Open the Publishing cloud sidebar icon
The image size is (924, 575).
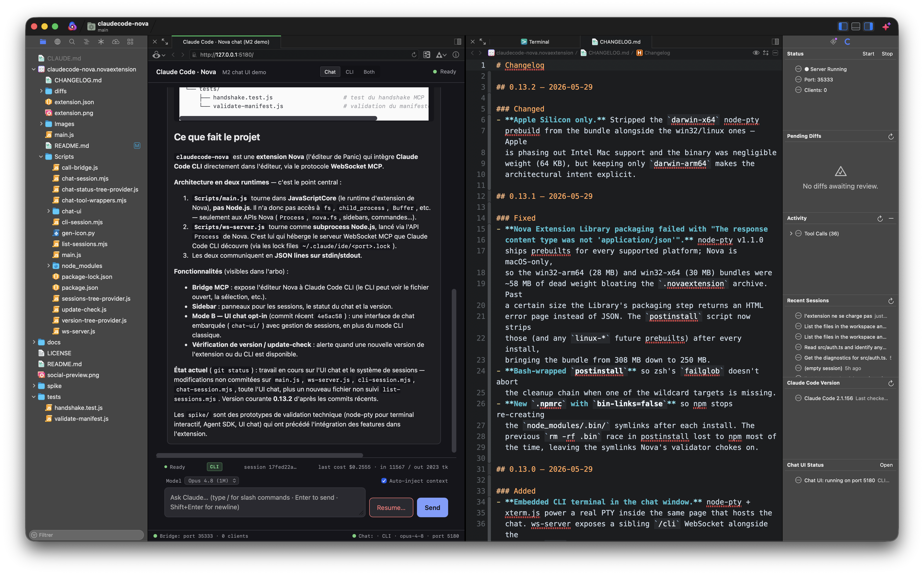pos(115,42)
